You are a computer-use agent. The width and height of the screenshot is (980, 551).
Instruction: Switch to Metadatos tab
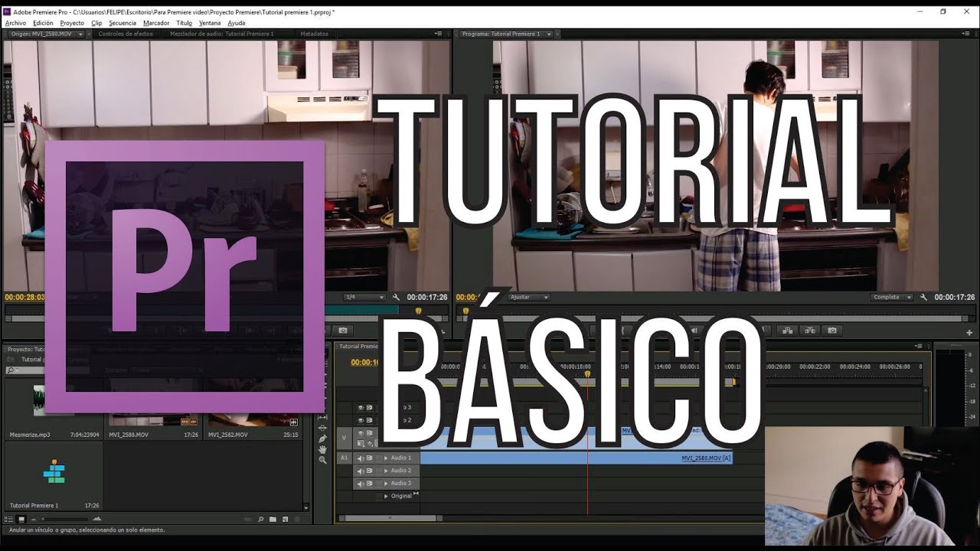(314, 34)
